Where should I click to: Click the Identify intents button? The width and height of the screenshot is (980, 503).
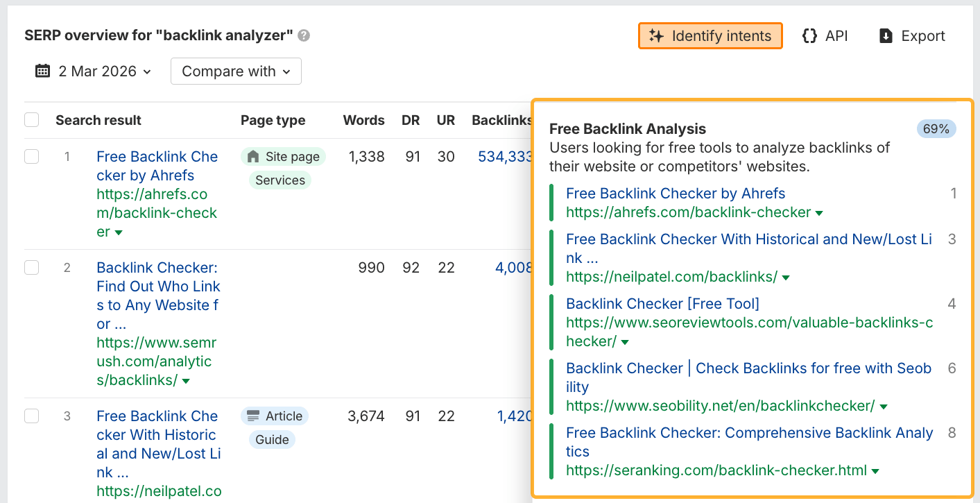coord(710,35)
